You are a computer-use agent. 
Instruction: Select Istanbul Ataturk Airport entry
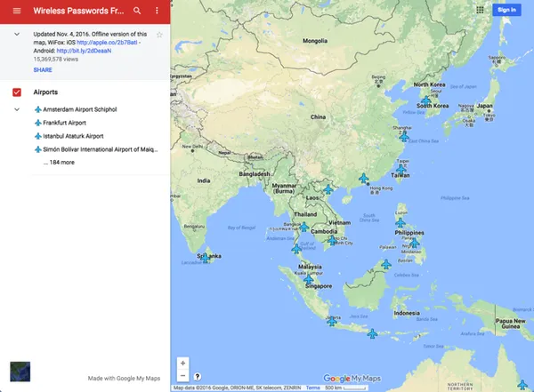(x=73, y=136)
